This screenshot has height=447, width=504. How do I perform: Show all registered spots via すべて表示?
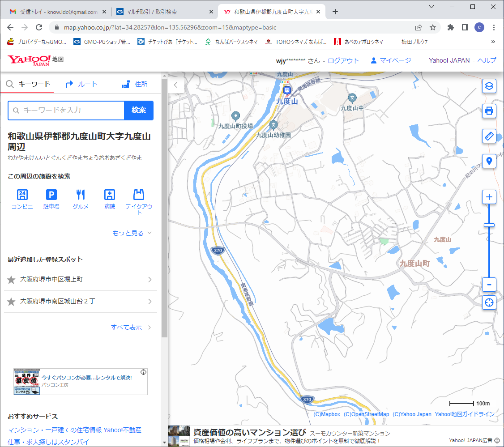(131, 328)
